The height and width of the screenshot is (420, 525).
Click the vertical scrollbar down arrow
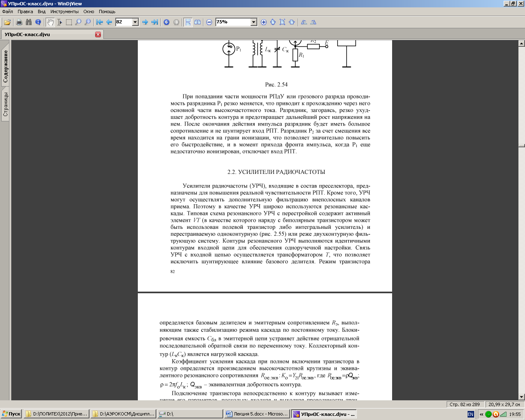coord(522,397)
